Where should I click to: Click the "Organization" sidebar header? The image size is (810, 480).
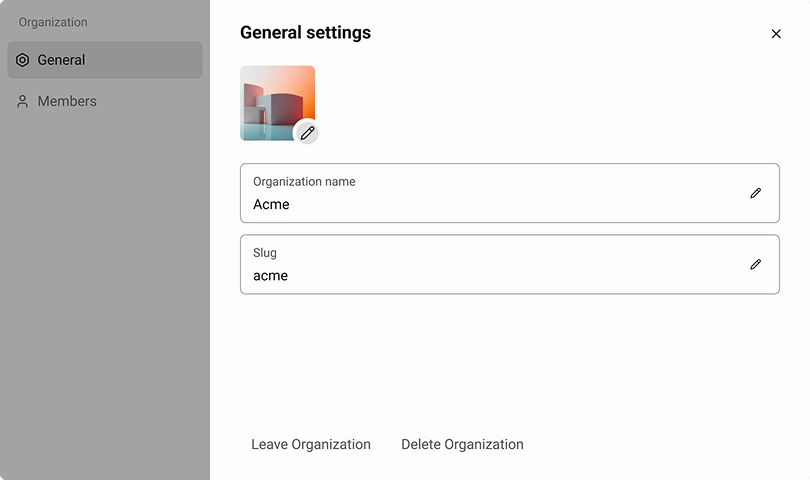53,22
